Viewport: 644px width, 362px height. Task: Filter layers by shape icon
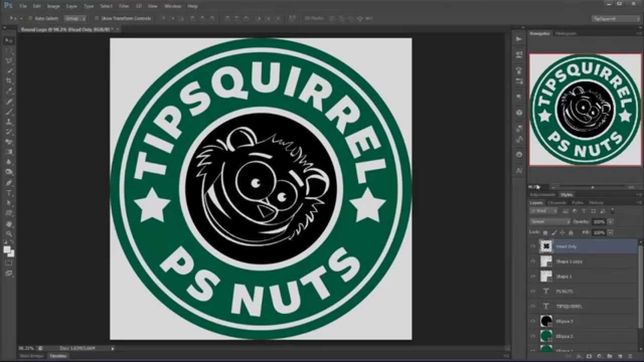pyautogui.click(x=593, y=211)
